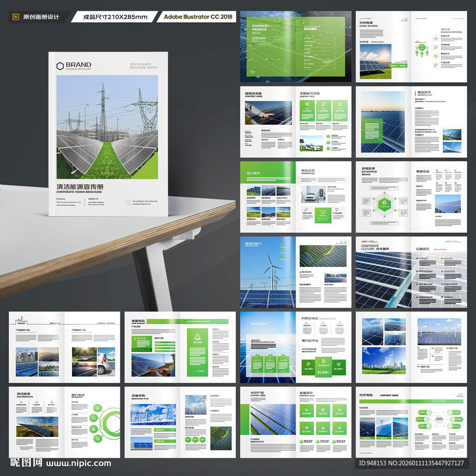Click the green '8500+' label on the solar photo

(x=399, y=66)
